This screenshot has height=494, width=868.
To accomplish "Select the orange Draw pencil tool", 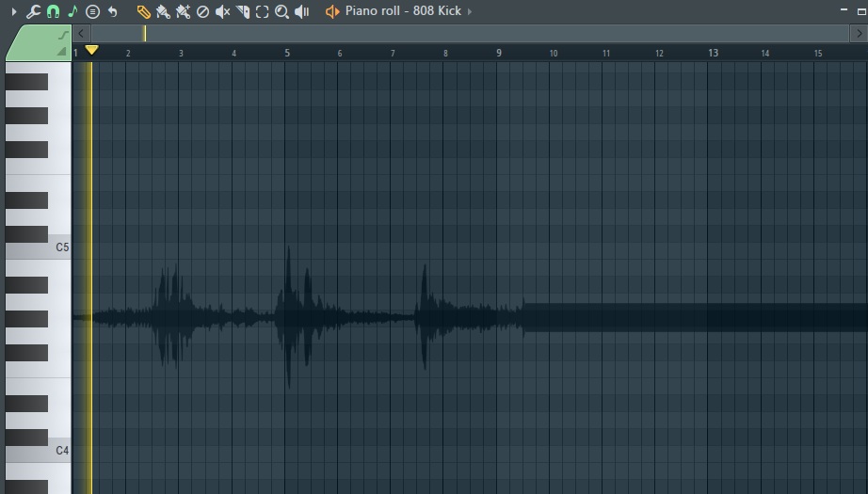I will point(143,11).
